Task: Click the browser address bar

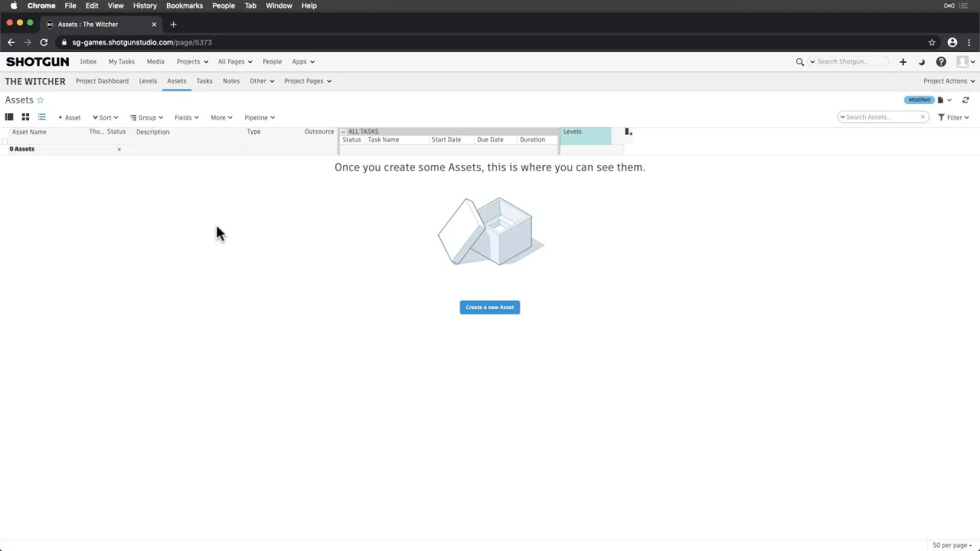Action: pos(490,43)
